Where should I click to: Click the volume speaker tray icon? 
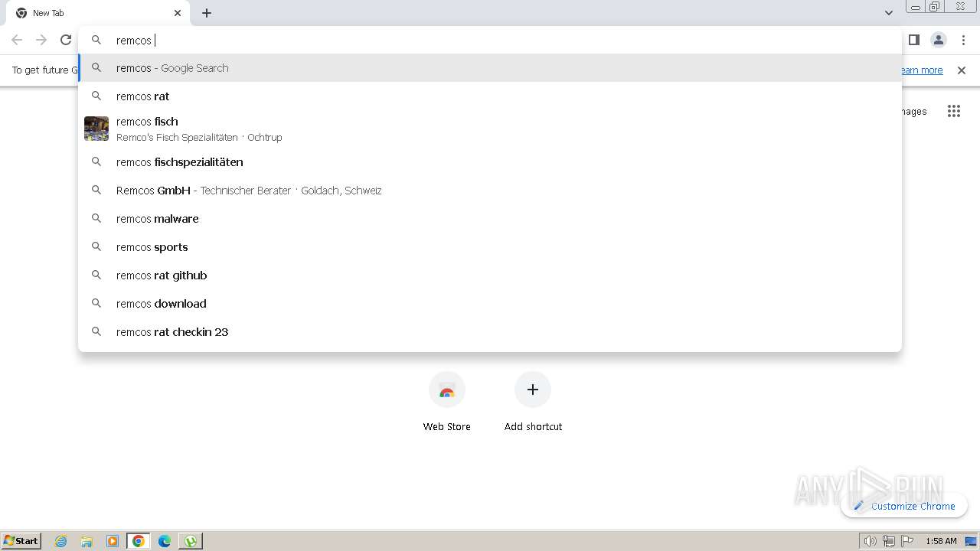(870, 541)
